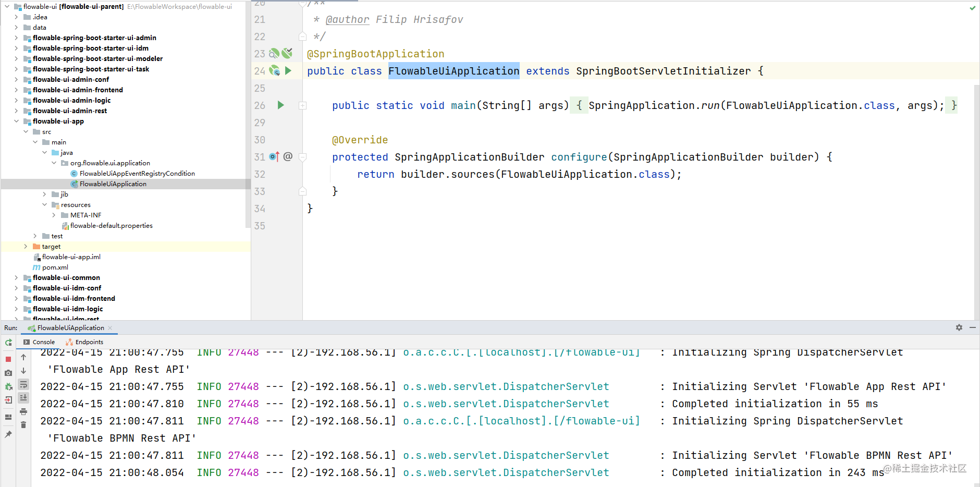The width and height of the screenshot is (980, 487).
Task: Select flowable-ui-app.iml file
Action: click(x=71, y=257)
